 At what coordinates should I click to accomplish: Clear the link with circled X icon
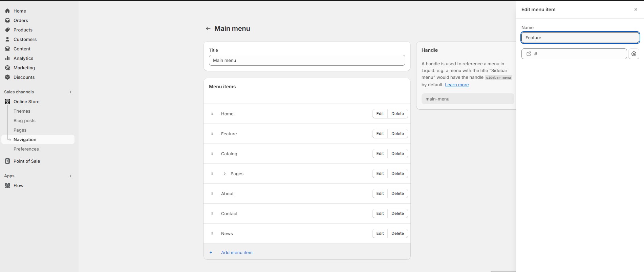(634, 54)
